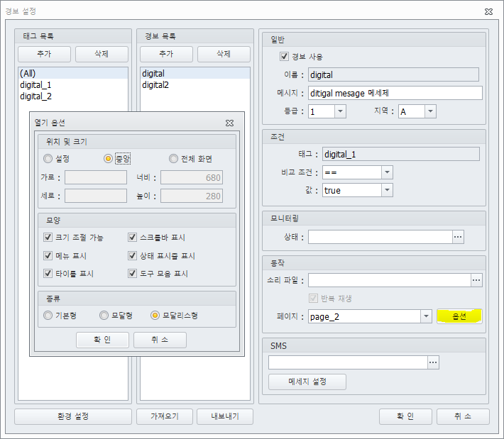Close the 열기 옵션 dialog with its X
This screenshot has width=504, height=439.
tap(229, 123)
